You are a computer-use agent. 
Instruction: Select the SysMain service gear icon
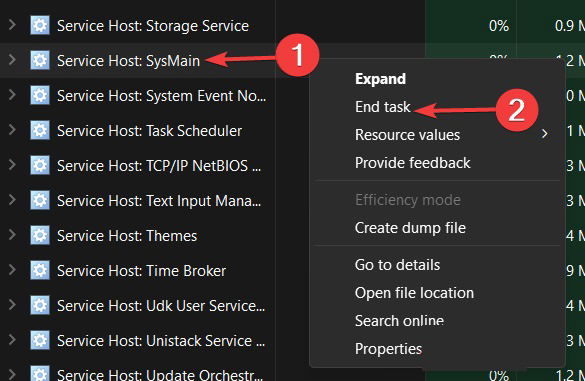[x=40, y=60]
